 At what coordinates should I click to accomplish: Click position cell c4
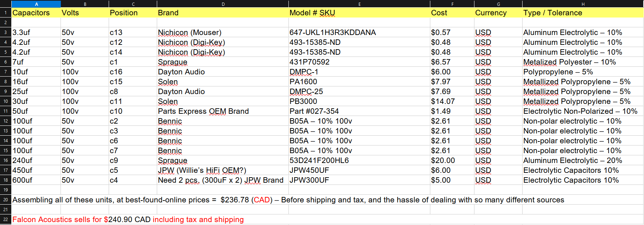click(x=133, y=180)
